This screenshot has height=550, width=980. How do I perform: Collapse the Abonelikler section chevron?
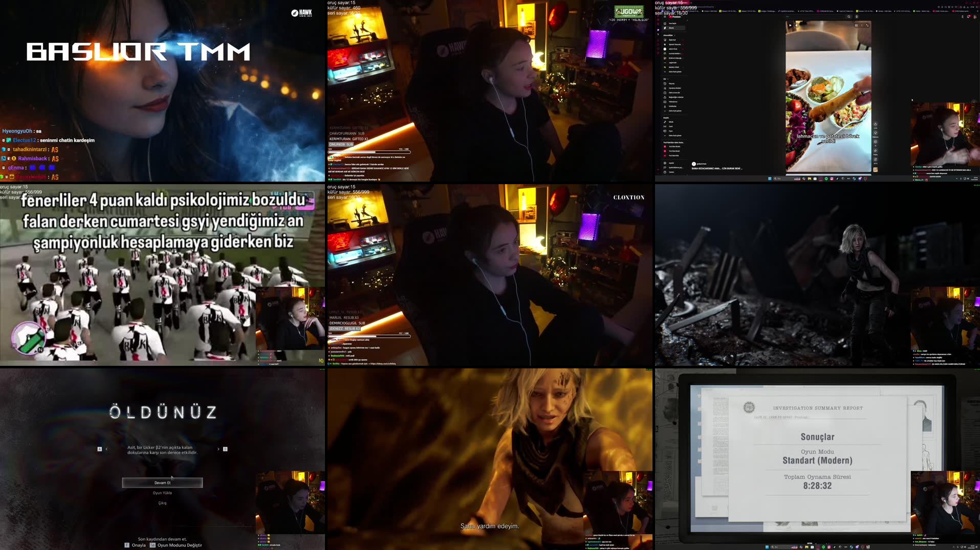[674, 35]
